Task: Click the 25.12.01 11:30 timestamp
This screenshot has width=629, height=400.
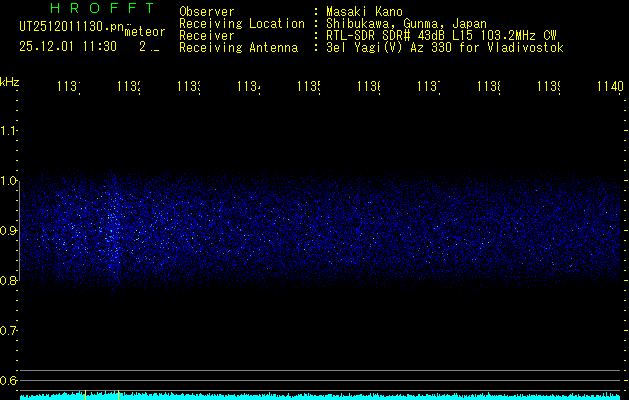Action: point(68,46)
